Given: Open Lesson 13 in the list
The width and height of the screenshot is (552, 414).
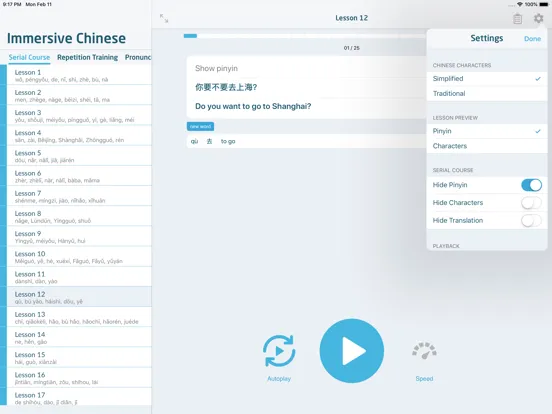Looking at the screenshot, I should pos(79,317).
